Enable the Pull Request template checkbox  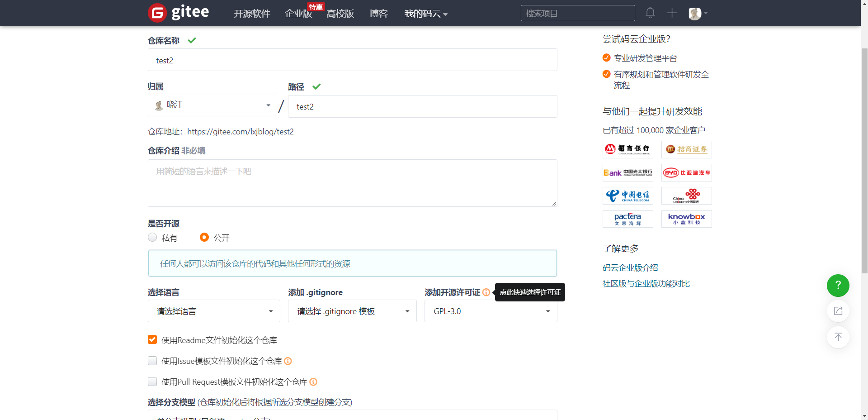[152, 382]
